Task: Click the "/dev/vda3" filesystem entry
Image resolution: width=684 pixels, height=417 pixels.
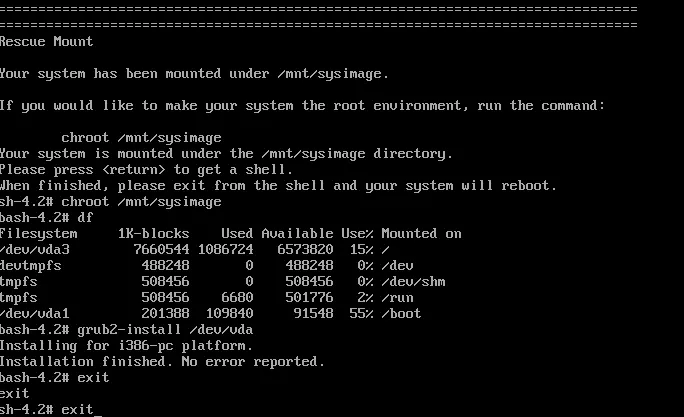Action: point(35,250)
